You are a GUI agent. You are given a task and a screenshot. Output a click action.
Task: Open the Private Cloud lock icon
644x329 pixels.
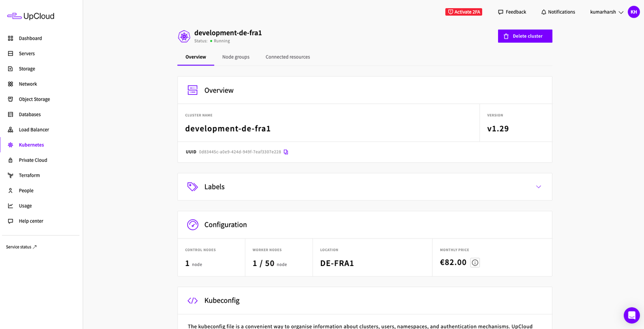[x=11, y=160]
